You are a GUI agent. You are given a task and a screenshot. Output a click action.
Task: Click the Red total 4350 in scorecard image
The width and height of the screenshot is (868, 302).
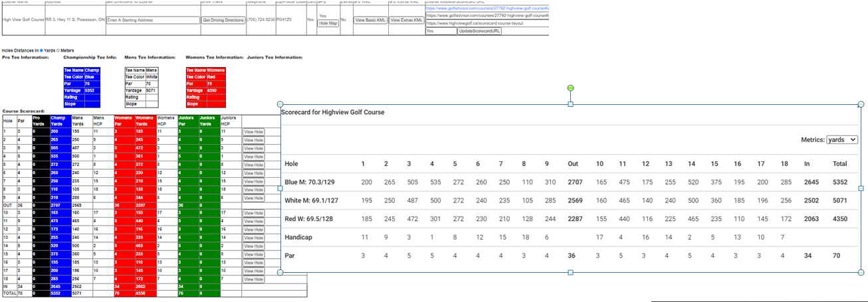839,218
